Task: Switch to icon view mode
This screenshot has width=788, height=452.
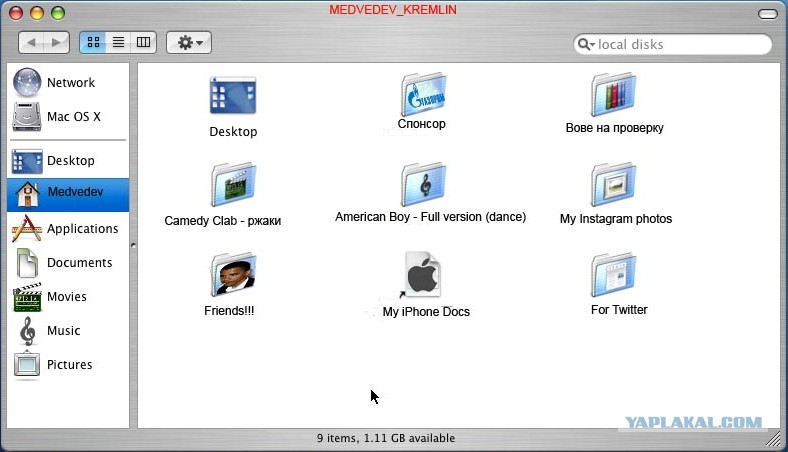Action: 93,43
